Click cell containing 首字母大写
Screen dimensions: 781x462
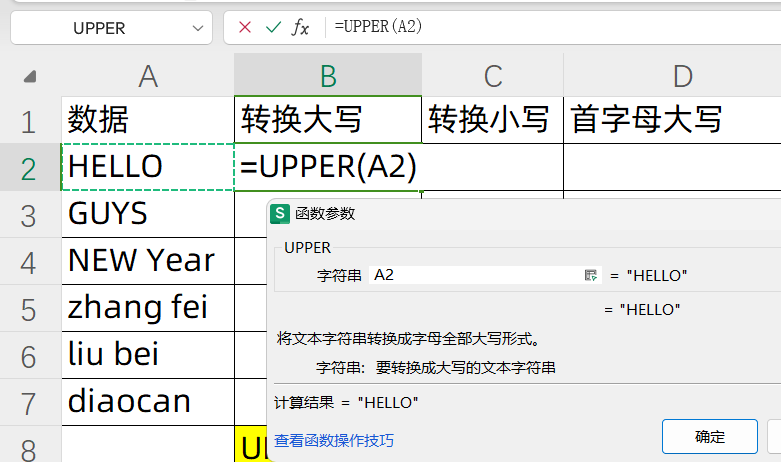(x=672, y=120)
